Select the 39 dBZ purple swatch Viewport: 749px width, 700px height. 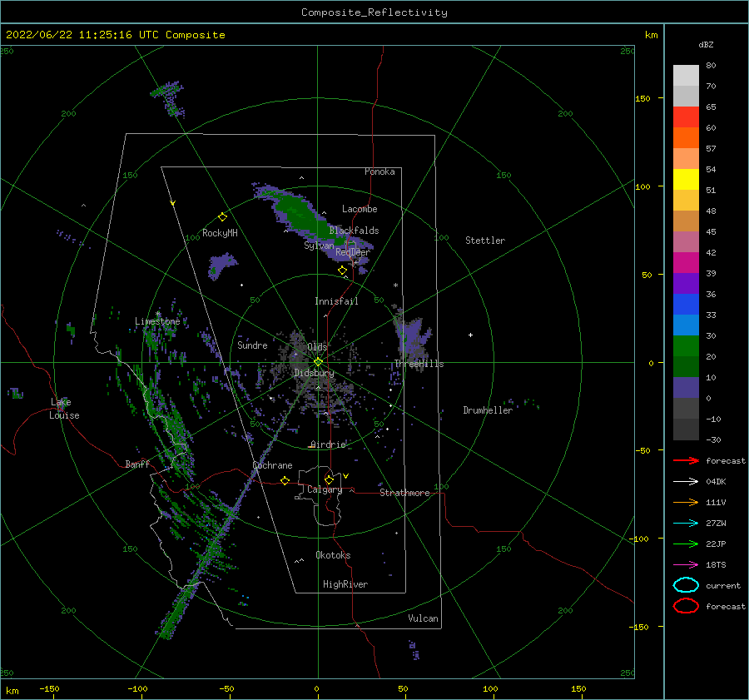click(686, 283)
